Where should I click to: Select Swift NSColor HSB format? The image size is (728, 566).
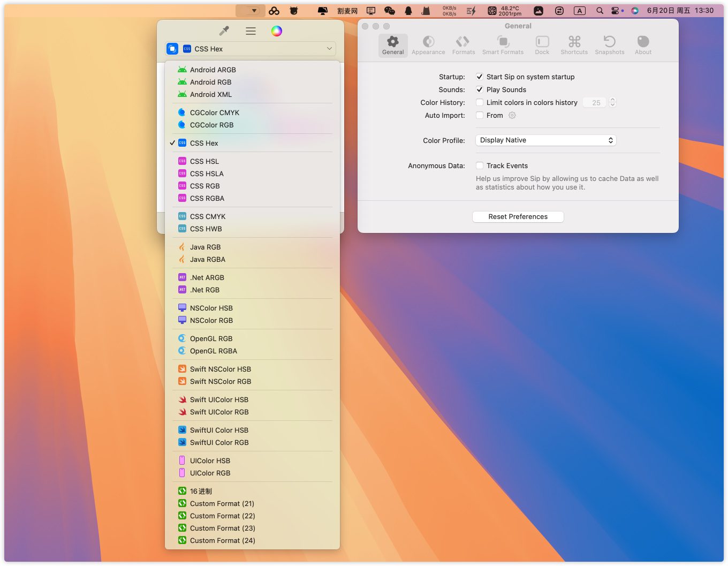253,369
